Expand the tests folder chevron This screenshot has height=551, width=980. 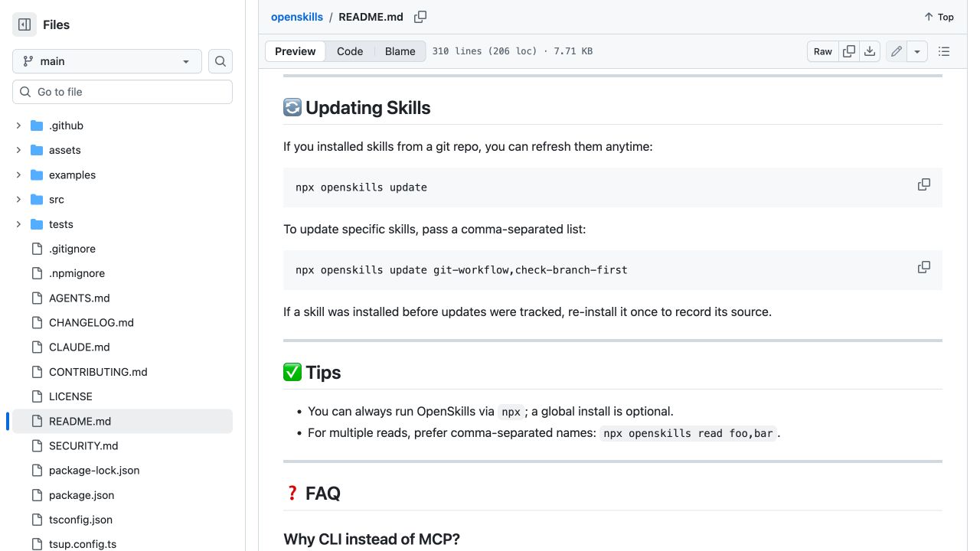[18, 224]
